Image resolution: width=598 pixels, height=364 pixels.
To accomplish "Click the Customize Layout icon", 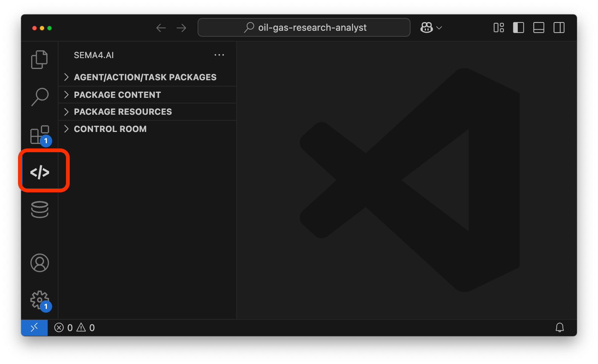I will pyautogui.click(x=499, y=28).
